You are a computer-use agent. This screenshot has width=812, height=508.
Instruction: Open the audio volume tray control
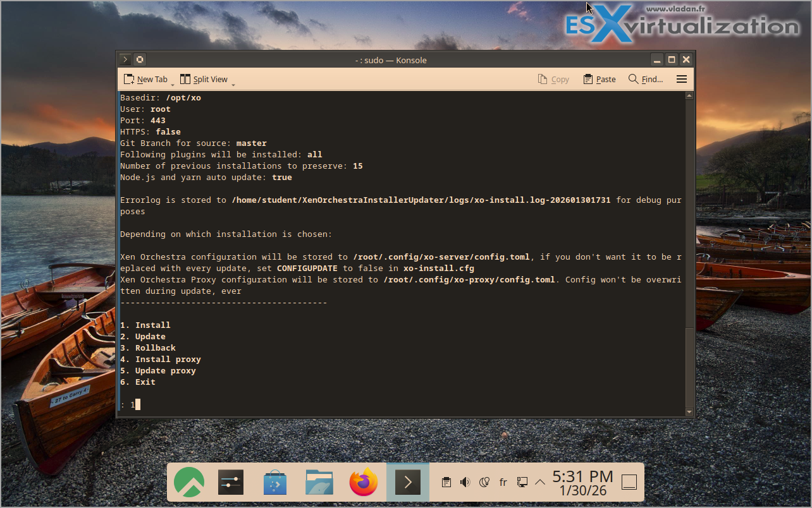point(465,482)
